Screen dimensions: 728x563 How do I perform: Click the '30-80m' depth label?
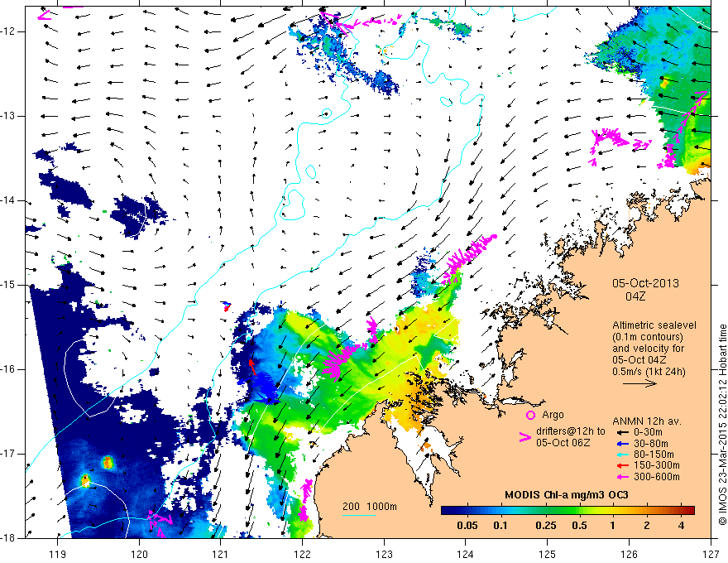click(x=651, y=443)
